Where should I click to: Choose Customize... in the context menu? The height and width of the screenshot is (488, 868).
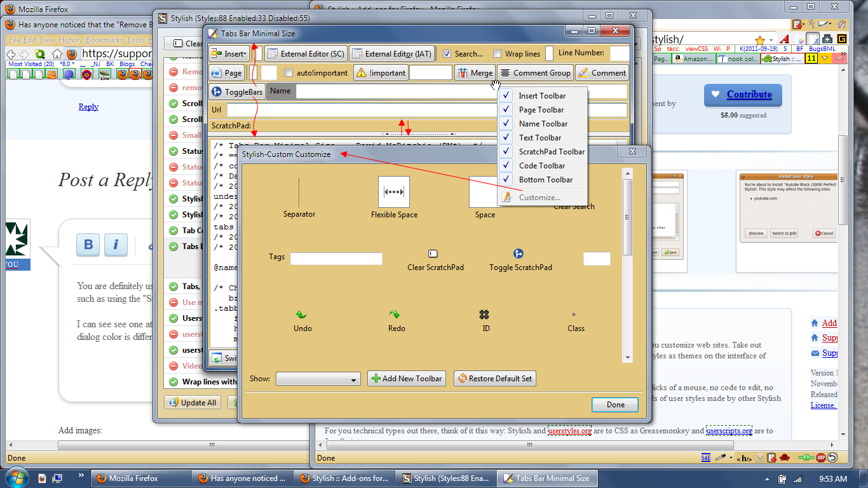click(x=542, y=198)
